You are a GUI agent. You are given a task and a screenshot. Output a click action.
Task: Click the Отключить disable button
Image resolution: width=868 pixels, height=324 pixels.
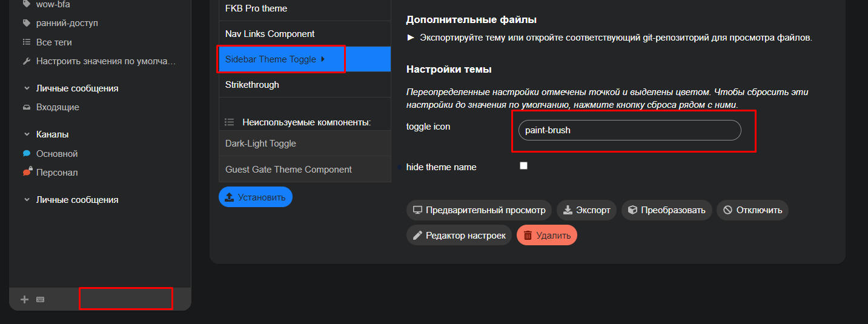pyautogui.click(x=752, y=210)
